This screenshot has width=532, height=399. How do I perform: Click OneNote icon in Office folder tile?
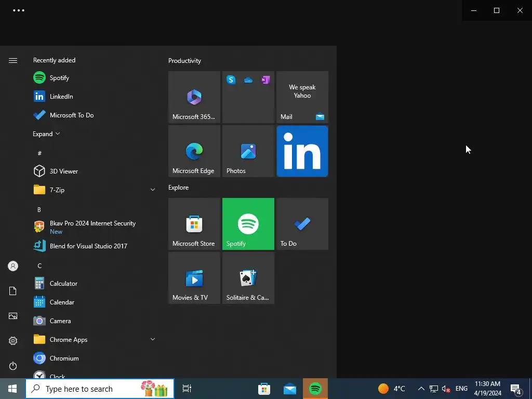[x=265, y=79]
